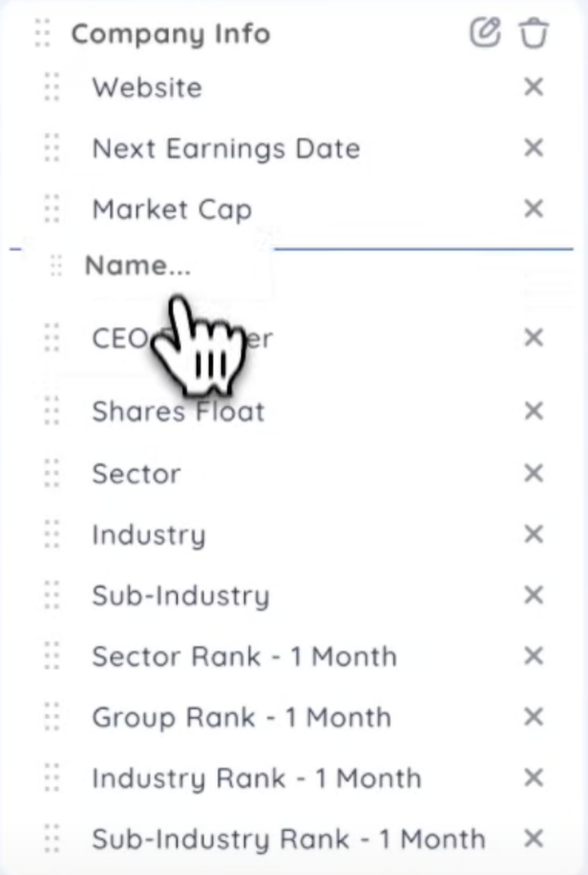Remove the Shares Float field
Screen dimensions: 588x875
[x=534, y=411]
